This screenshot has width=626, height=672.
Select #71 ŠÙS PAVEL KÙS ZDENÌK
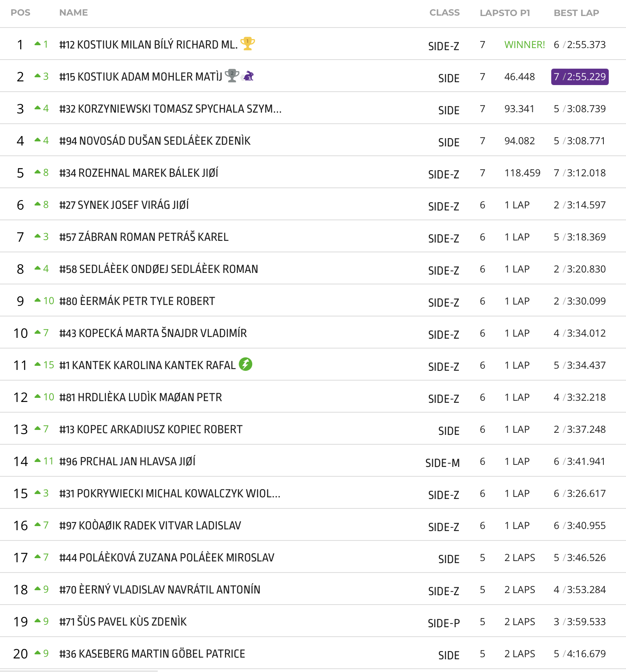click(123, 621)
